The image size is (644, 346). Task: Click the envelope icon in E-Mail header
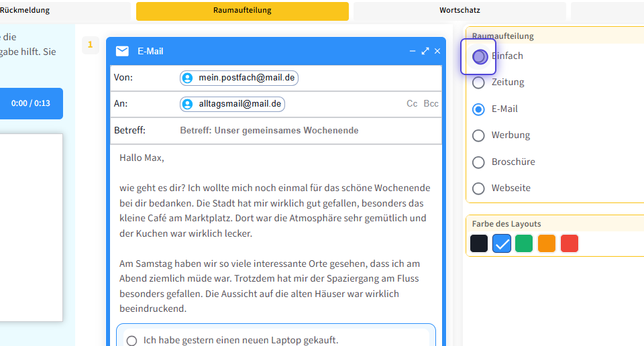click(122, 51)
